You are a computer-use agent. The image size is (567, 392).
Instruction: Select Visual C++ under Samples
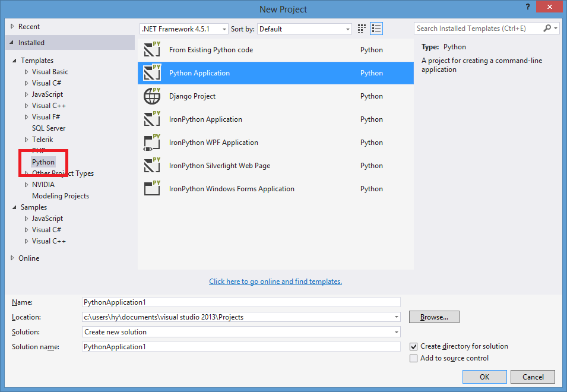point(49,241)
